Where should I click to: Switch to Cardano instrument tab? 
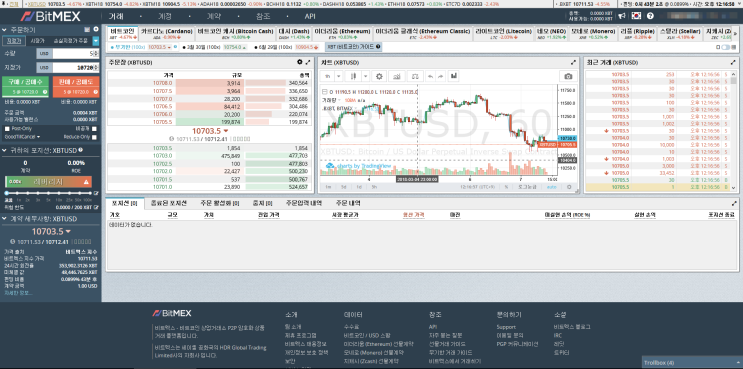pos(167,33)
